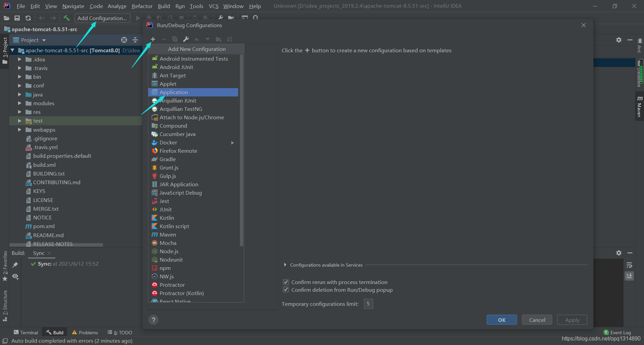Click the locate target icon in Project panel
644x345 pixels.
[124, 40]
